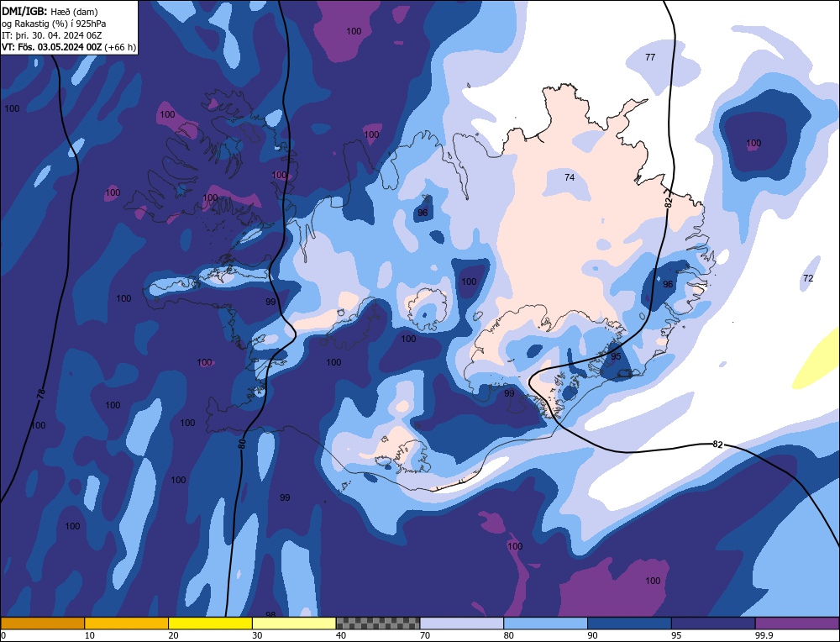The width and height of the screenshot is (840, 642).
Task: Select the purple legend swatch above 99.9
Action: click(x=797, y=623)
